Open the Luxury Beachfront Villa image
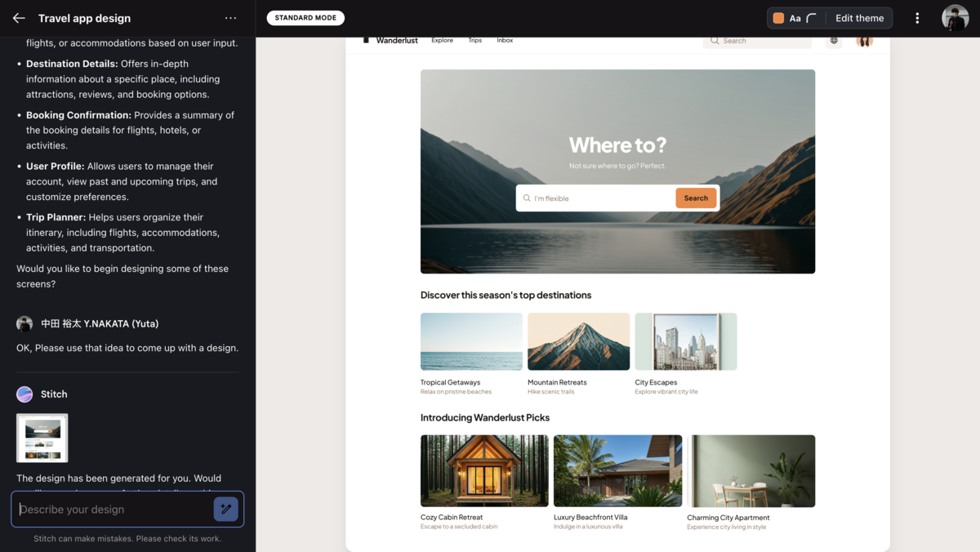The height and width of the screenshot is (552, 980). (x=617, y=470)
